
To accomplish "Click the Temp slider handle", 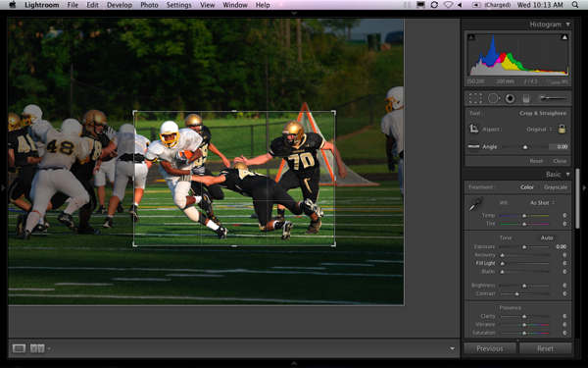I will [524, 216].
